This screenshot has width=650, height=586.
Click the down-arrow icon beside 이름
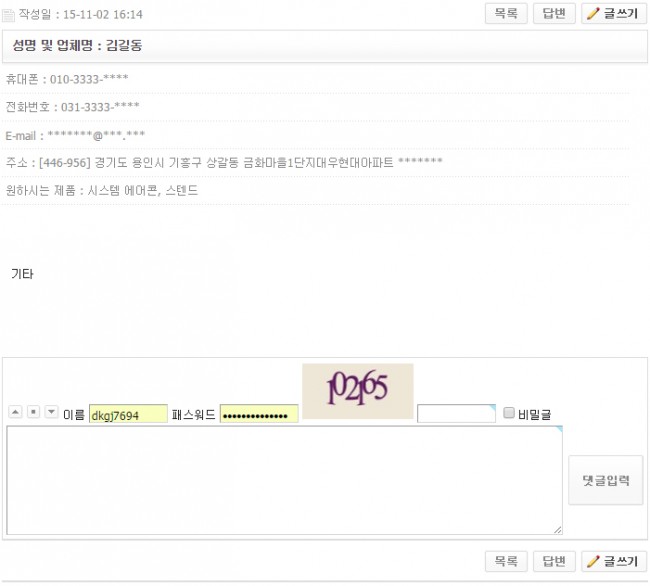pos(51,412)
